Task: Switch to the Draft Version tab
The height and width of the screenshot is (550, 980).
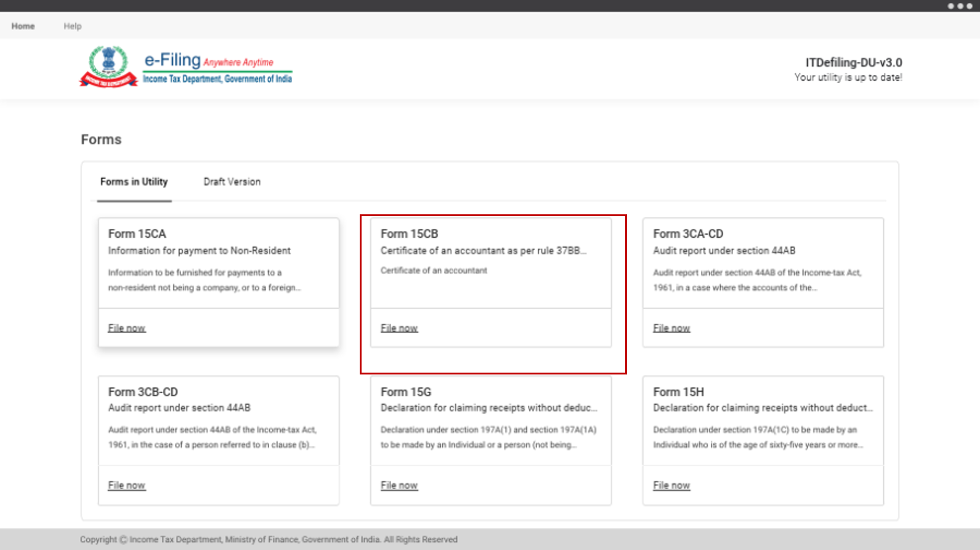Action: (232, 182)
